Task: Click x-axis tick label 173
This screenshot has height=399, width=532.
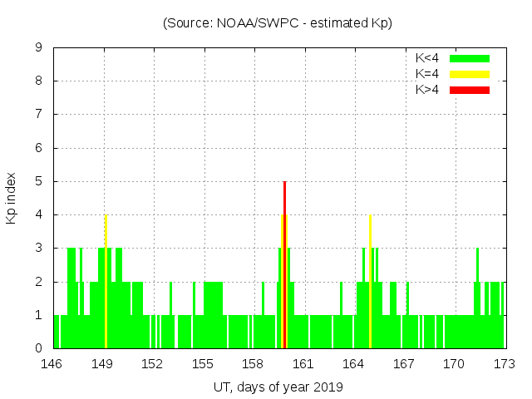Action: click(504, 364)
